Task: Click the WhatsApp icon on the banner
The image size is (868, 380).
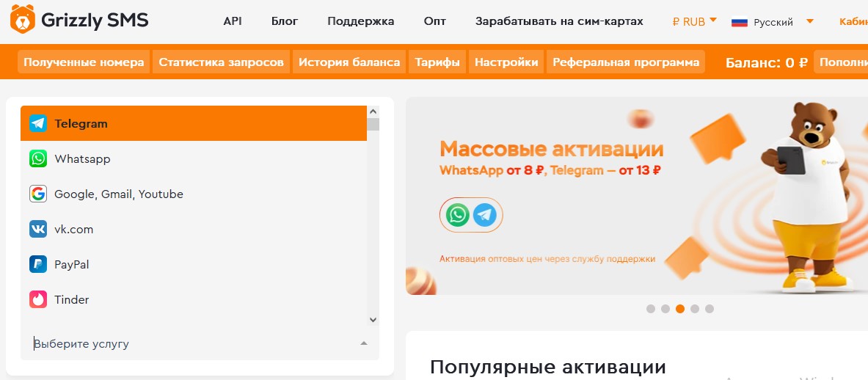Action: coord(458,215)
